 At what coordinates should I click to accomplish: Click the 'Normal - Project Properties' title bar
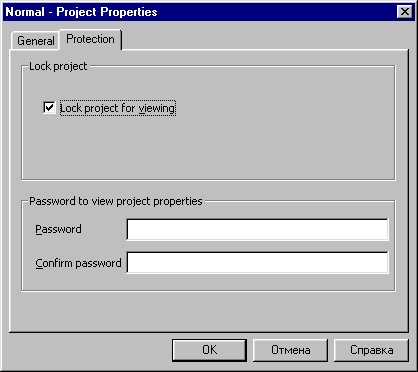pos(200,12)
